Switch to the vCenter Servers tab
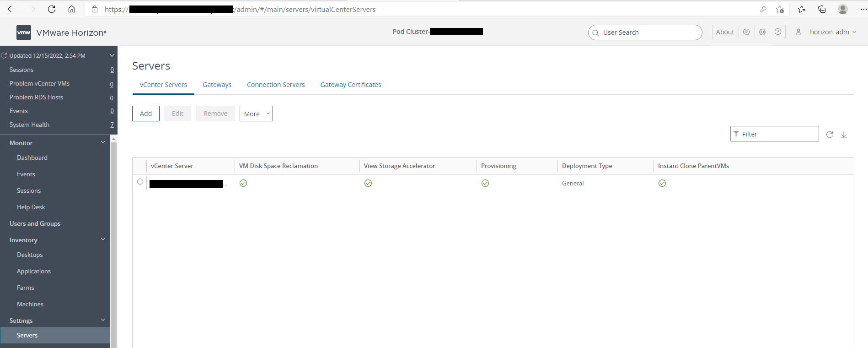Screen dimensions: 868x348 click(x=163, y=85)
